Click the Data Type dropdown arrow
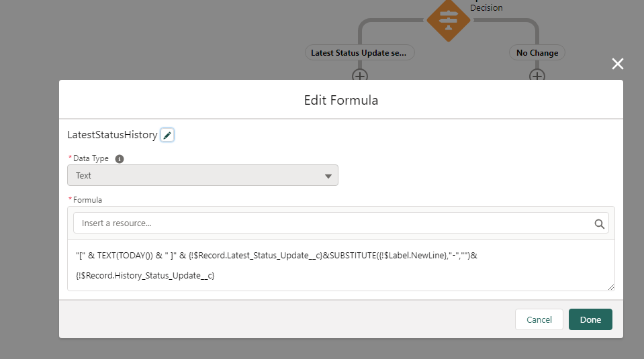 (x=328, y=176)
